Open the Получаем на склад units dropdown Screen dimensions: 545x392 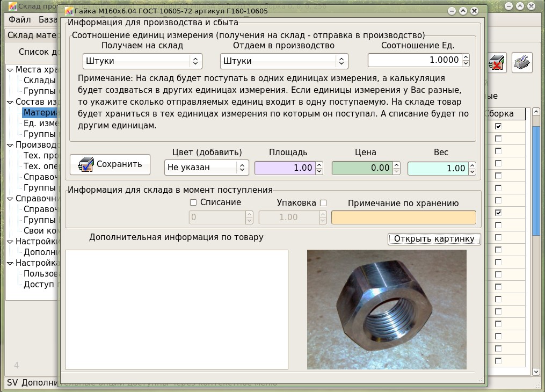pyautogui.click(x=142, y=61)
